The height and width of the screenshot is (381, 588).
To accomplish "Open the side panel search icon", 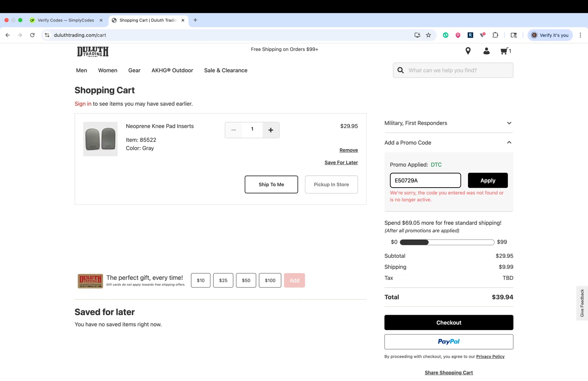I will (x=514, y=35).
